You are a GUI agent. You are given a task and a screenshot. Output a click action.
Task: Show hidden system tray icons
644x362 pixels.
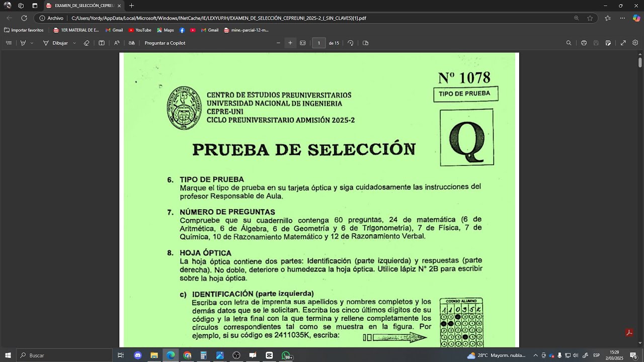535,355
